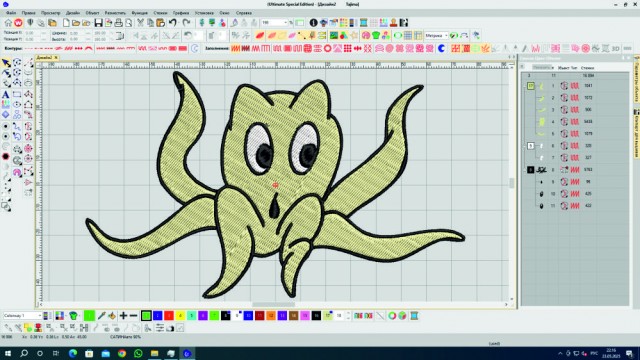The image size is (640, 360).
Task: Click the Undo arrow icon
Action: point(173,23)
